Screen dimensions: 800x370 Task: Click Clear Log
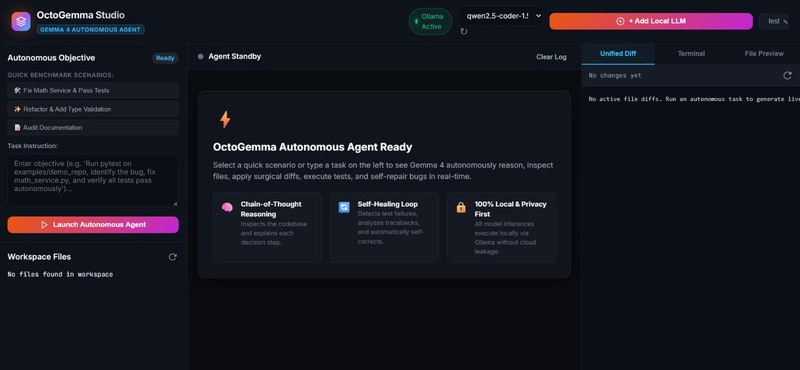[x=551, y=57]
